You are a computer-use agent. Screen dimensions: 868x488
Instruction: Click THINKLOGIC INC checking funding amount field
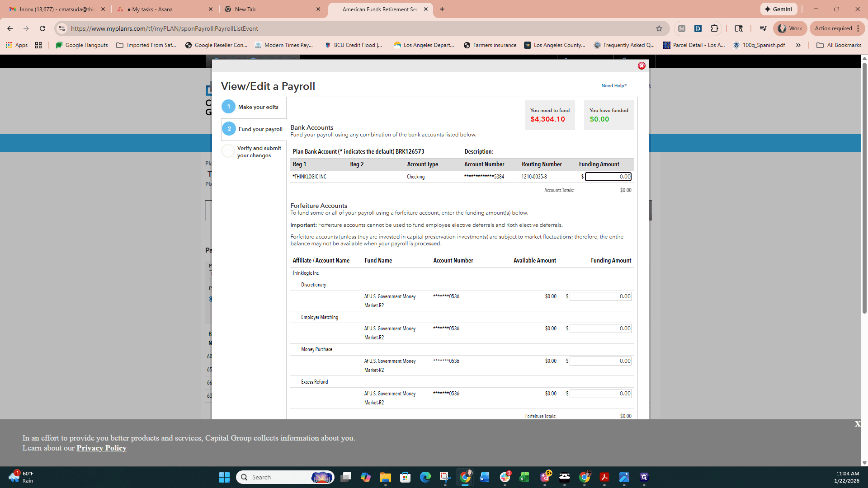(608, 177)
